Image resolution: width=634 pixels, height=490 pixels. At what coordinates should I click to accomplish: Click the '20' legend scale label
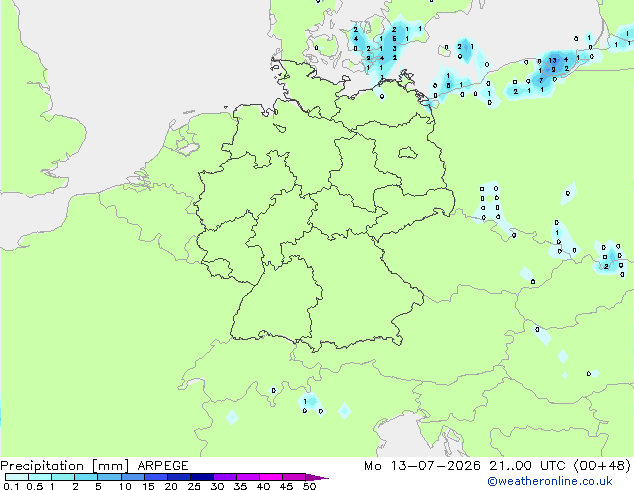click(x=171, y=486)
